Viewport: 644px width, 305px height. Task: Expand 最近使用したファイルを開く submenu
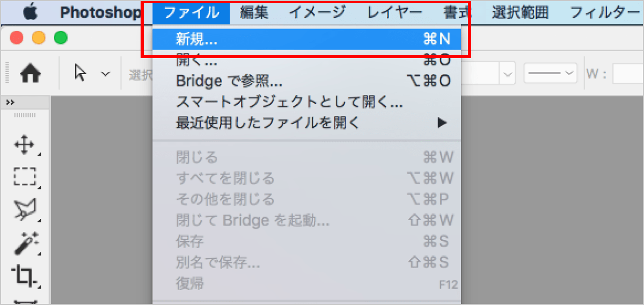coord(442,123)
